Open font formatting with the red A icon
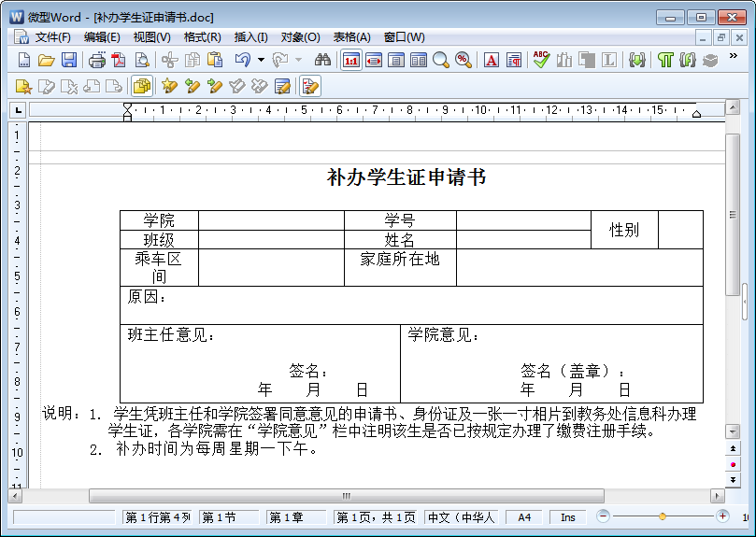 (x=491, y=61)
